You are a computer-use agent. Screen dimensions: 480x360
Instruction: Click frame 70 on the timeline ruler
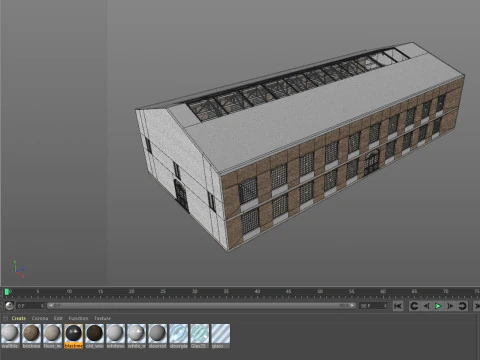[x=446, y=292]
